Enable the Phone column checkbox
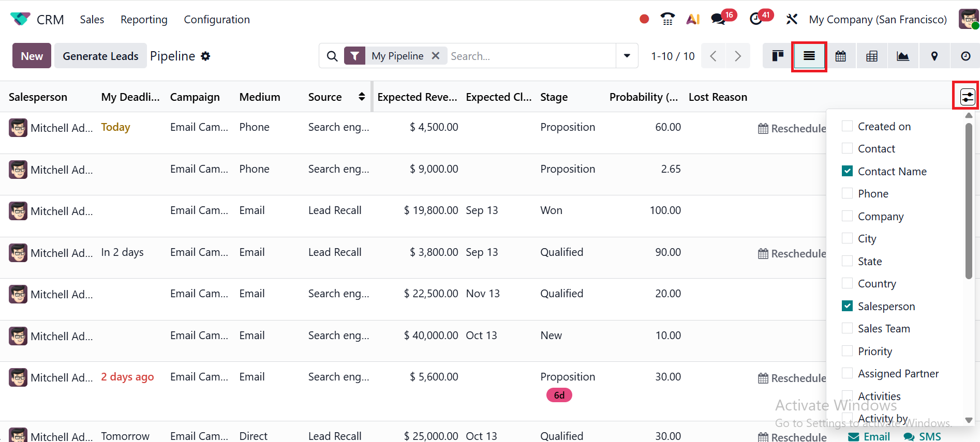Image resolution: width=980 pixels, height=442 pixels. pyautogui.click(x=847, y=193)
